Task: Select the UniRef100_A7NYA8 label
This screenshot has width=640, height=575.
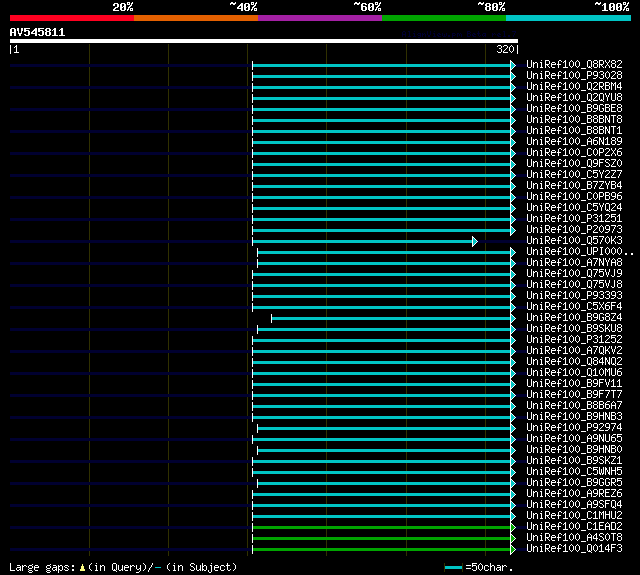Action: coord(574,263)
